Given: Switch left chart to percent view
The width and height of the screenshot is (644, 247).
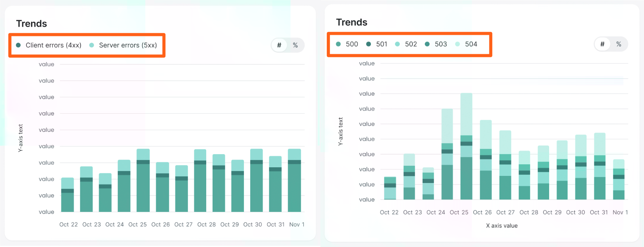Looking at the screenshot, I should (x=295, y=45).
